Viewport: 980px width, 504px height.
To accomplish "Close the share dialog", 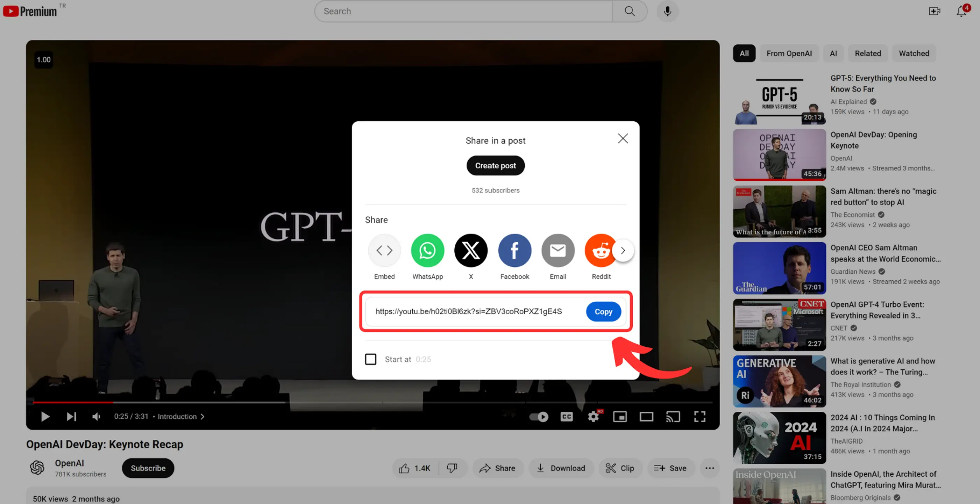I will (x=623, y=138).
